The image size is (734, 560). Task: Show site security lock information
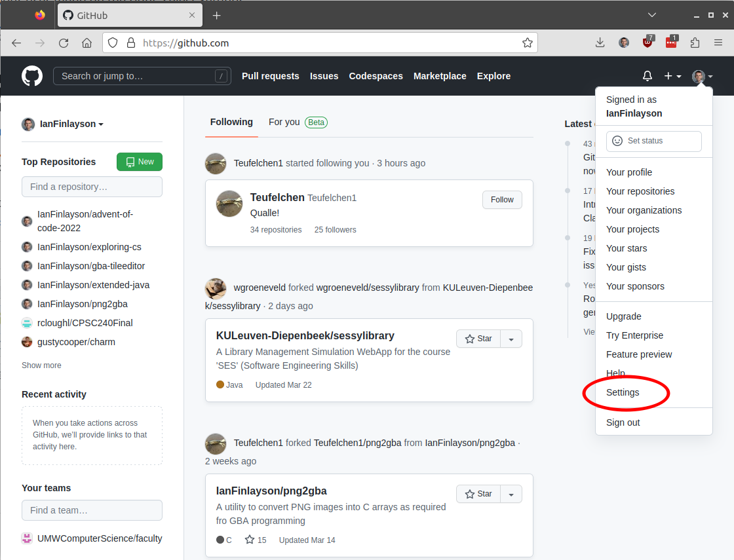pyautogui.click(x=131, y=43)
